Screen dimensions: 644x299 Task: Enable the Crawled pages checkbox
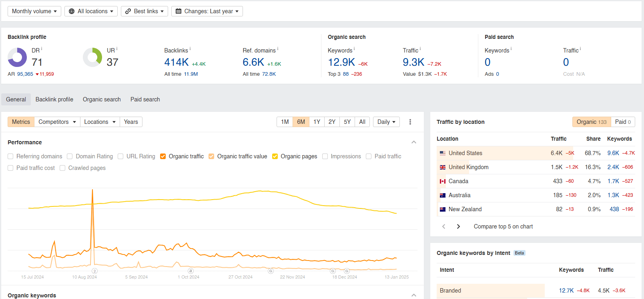tap(62, 168)
